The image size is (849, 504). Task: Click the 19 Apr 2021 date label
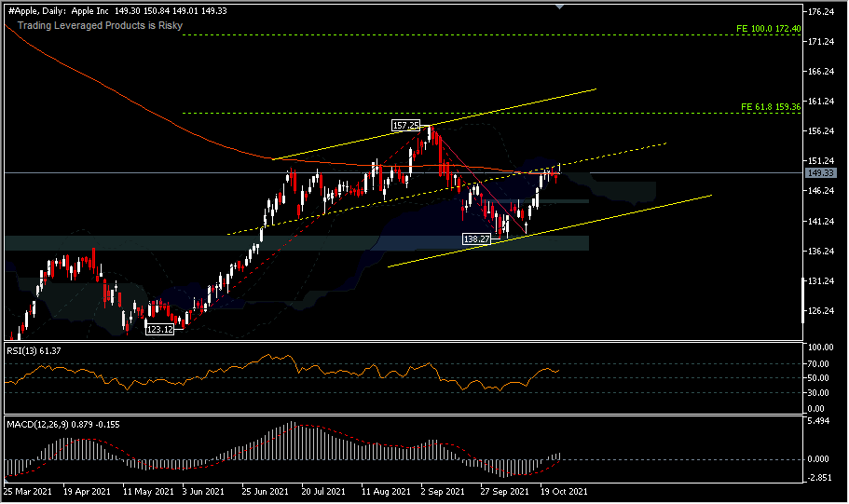click(87, 492)
